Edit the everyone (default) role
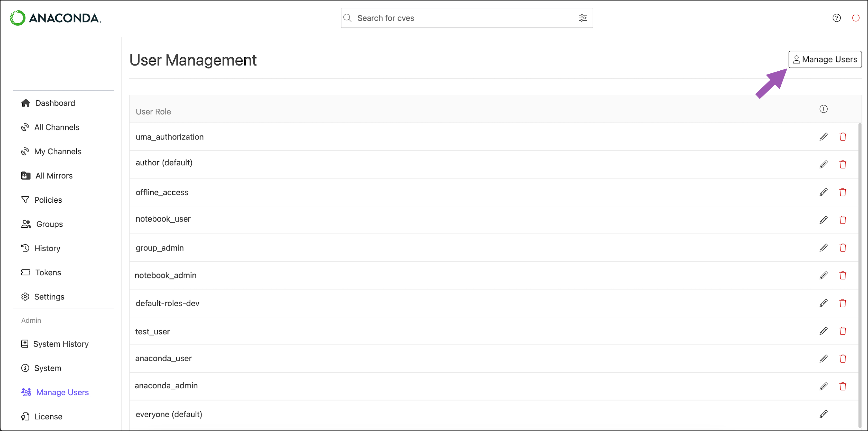This screenshot has height=431, width=868. click(823, 414)
